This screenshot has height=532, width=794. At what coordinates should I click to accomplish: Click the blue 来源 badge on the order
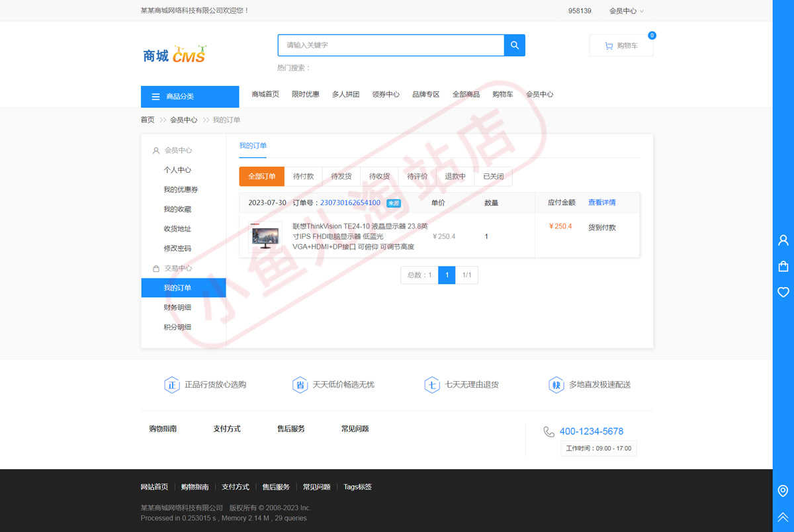point(394,203)
